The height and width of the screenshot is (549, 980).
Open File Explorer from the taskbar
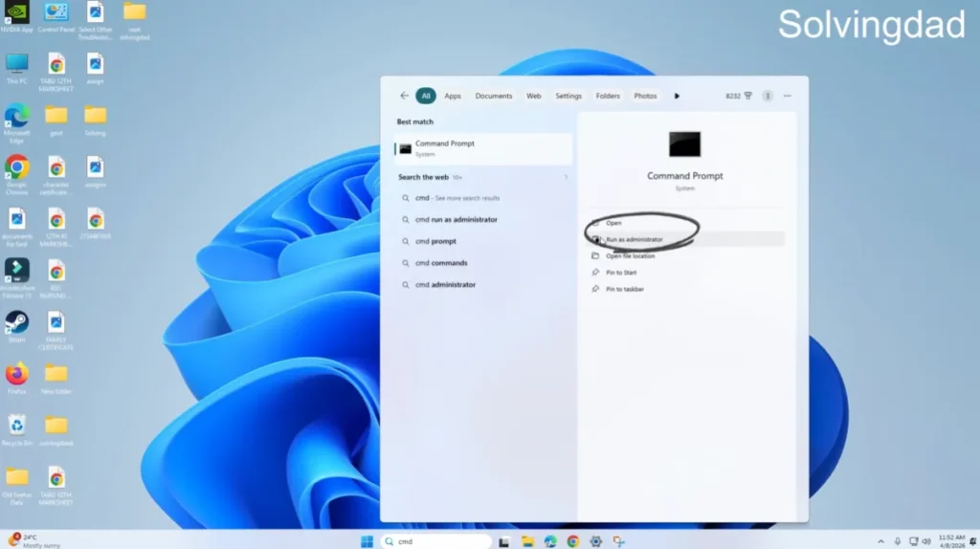(x=527, y=541)
